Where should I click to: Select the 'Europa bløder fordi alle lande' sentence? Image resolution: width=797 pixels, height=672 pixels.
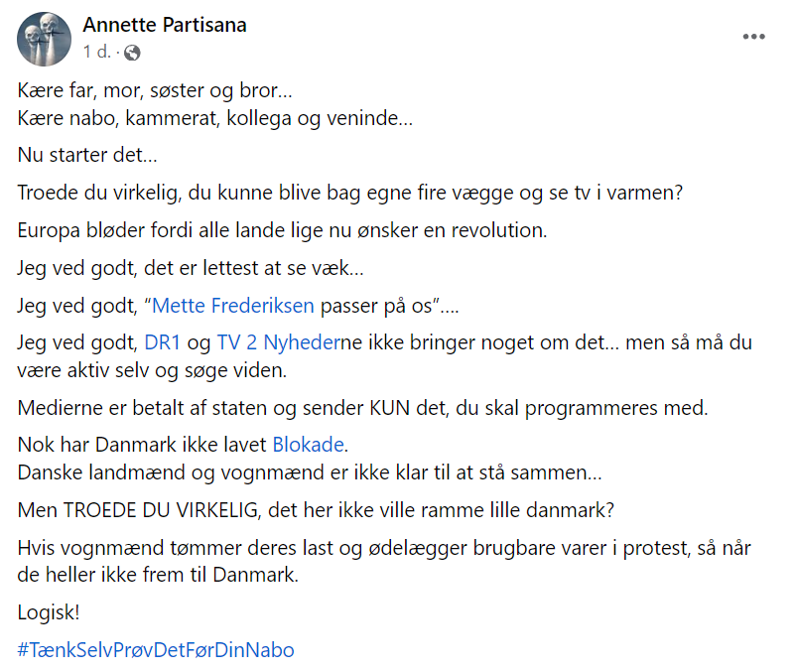pos(282,230)
